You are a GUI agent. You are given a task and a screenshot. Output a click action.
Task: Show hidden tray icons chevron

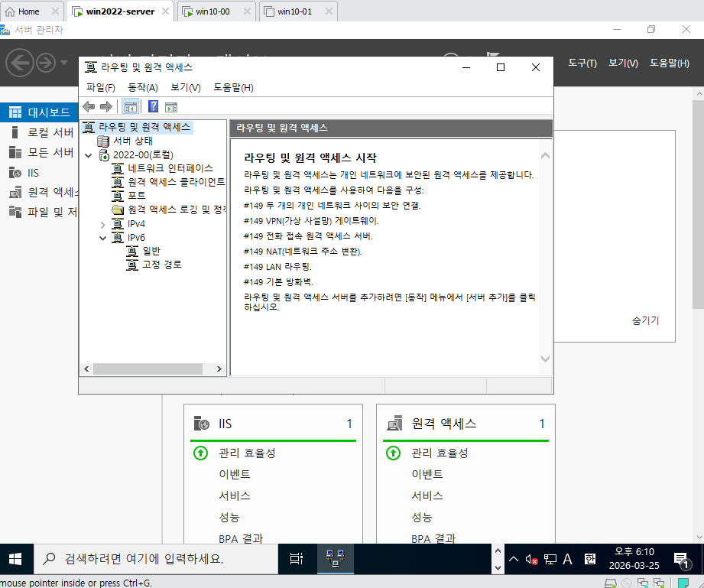514,560
